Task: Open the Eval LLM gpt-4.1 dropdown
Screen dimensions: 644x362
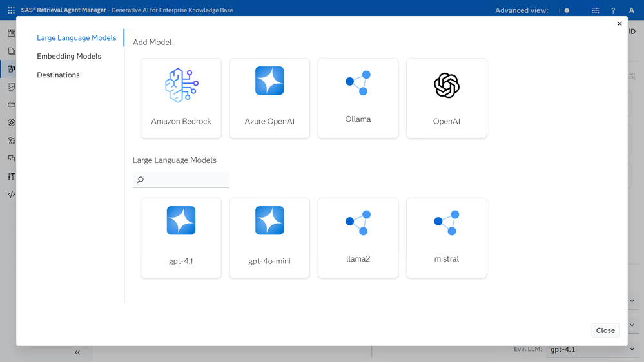Action: (x=592, y=350)
